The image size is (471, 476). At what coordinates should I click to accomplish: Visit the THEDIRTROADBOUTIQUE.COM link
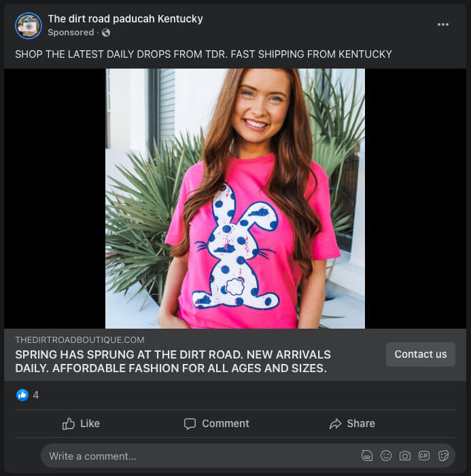point(80,340)
